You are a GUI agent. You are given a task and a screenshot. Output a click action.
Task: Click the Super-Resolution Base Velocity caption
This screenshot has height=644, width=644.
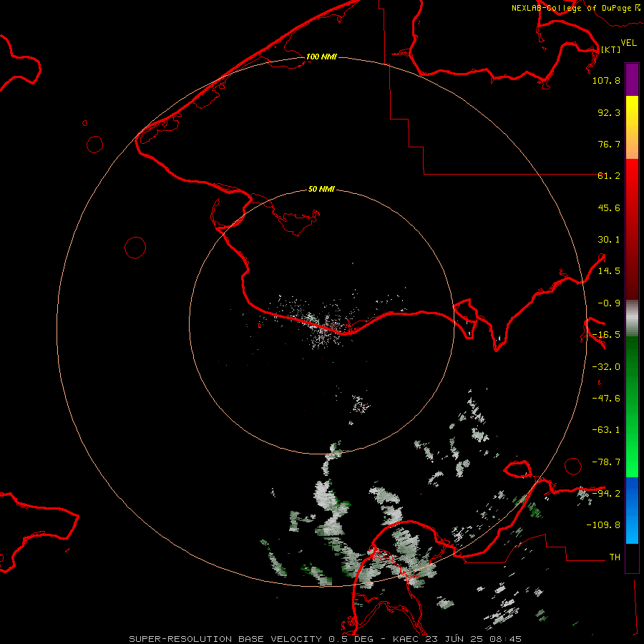[326, 639]
